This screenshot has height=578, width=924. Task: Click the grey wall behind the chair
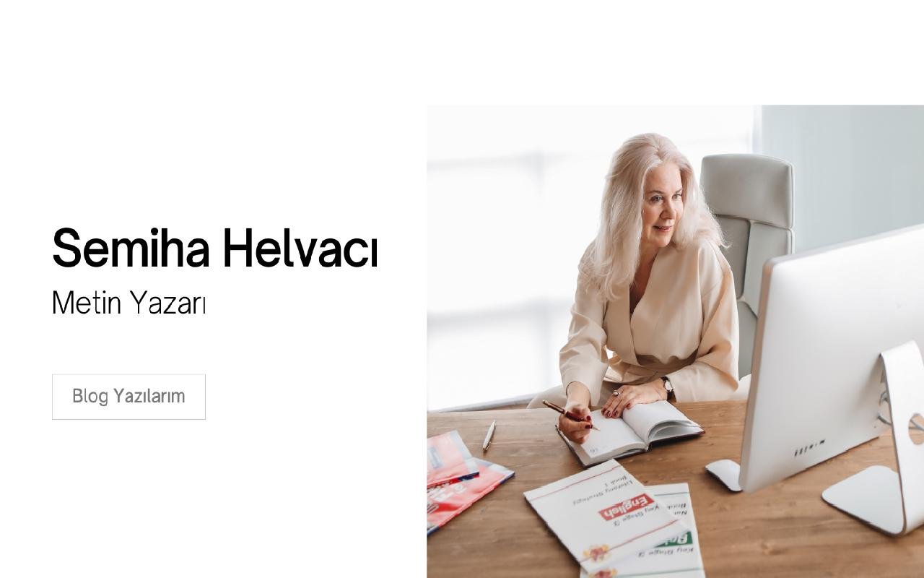pos(845,166)
